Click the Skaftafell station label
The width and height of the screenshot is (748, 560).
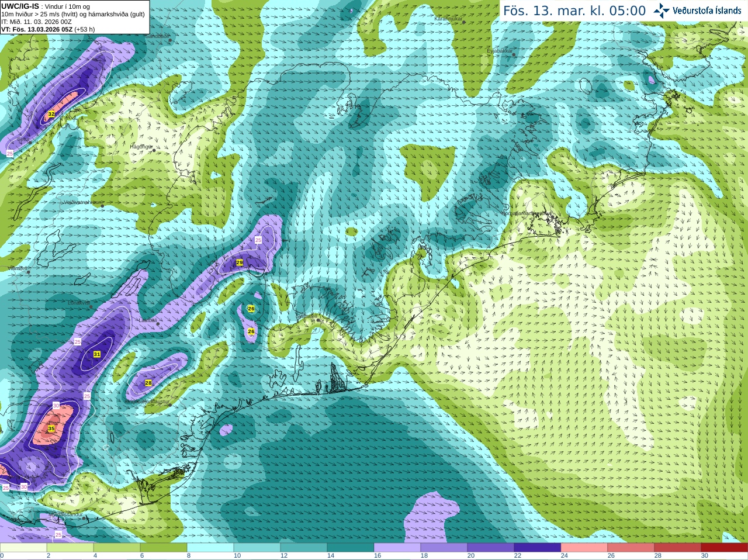[306, 316]
